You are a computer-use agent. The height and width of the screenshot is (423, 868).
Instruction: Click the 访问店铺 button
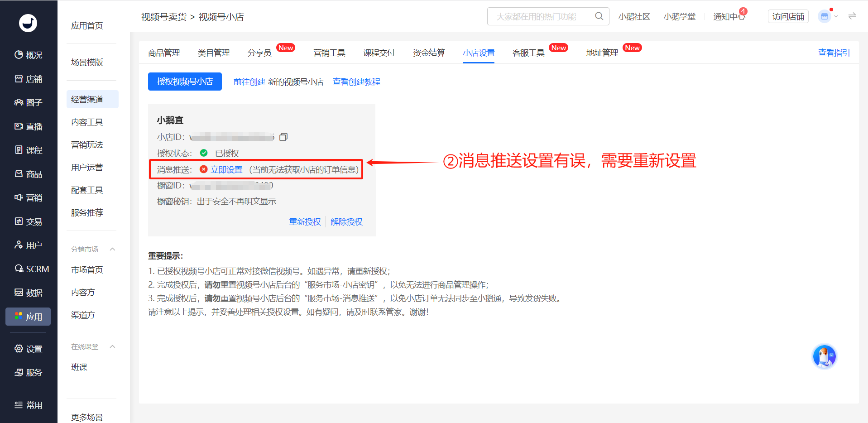[x=788, y=16]
